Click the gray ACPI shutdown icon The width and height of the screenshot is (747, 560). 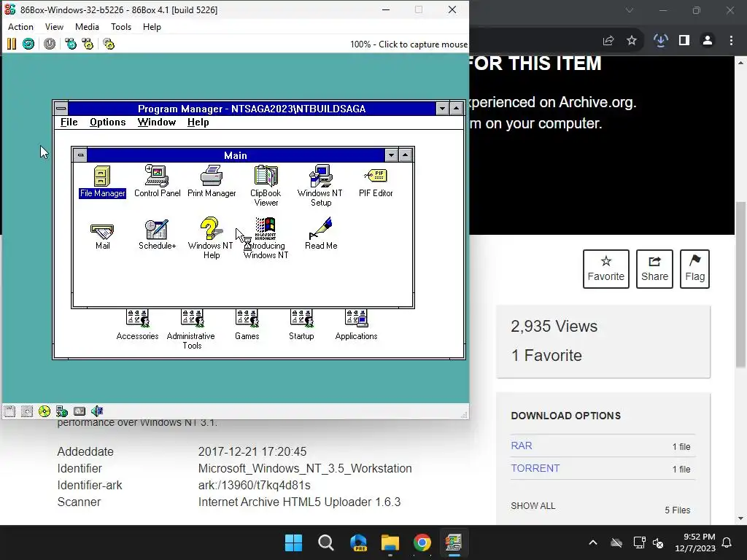click(x=50, y=44)
